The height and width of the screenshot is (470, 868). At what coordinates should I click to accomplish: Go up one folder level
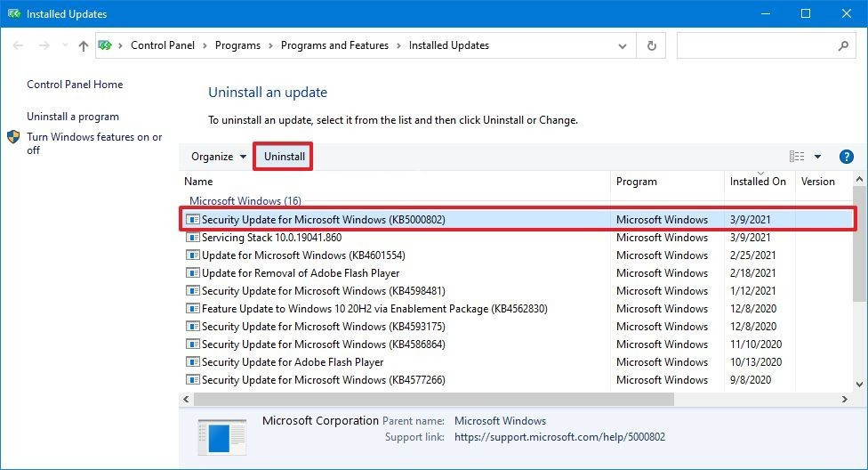click(83, 45)
